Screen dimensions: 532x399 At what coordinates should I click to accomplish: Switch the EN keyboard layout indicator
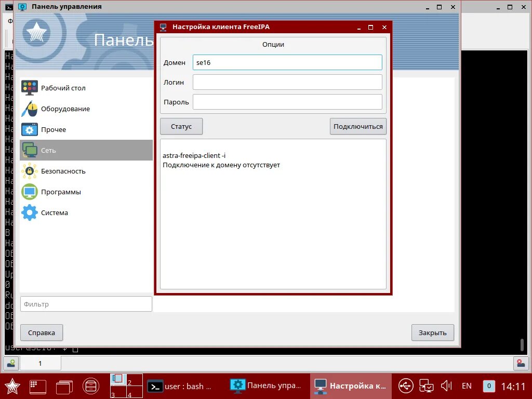(x=467, y=386)
